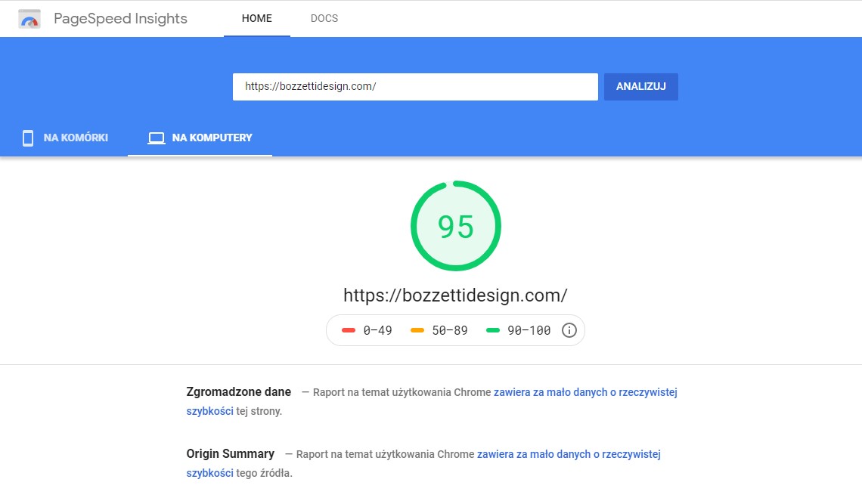This screenshot has width=862, height=504.
Task: Click the PageSpeed Insights title text
Action: tap(120, 19)
